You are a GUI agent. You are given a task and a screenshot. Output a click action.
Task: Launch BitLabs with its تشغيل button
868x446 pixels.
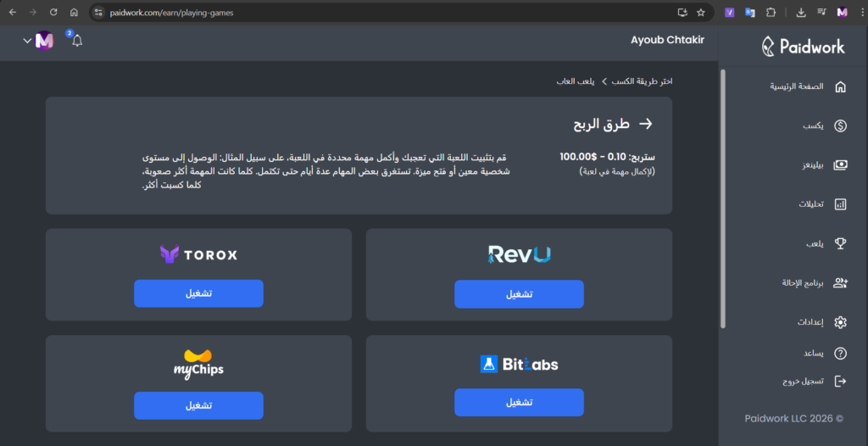[519, 402]
